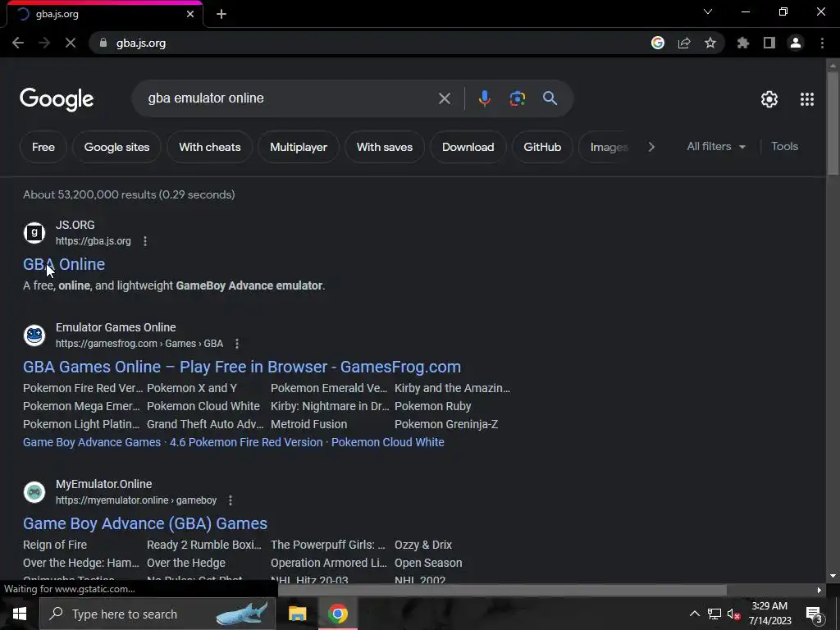Click the Metroid Fusion text
Viewport: 840px width, 630px height.
tap(308, 424)
